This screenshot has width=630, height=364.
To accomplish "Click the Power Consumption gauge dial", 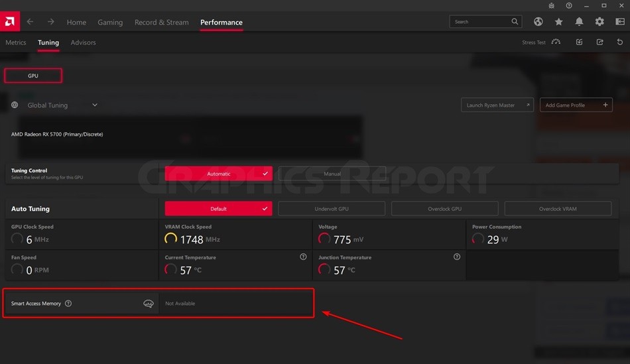I will pyautogui.click(x=477, y=239).
